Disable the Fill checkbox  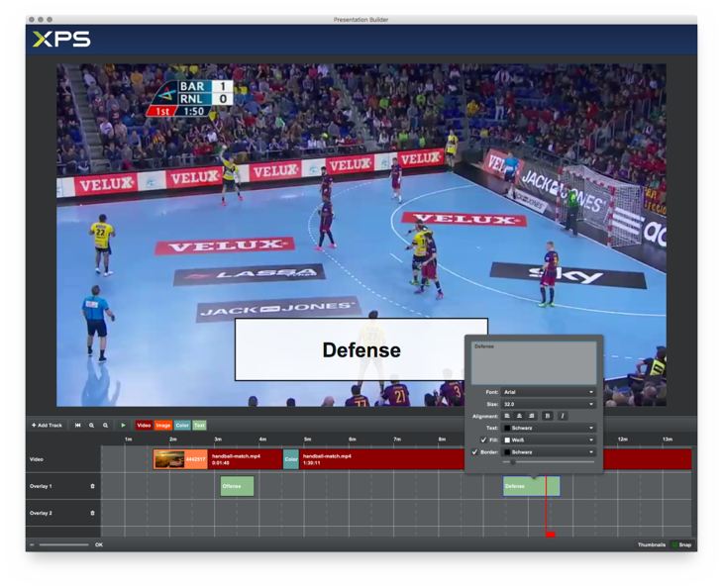(483, 440)
